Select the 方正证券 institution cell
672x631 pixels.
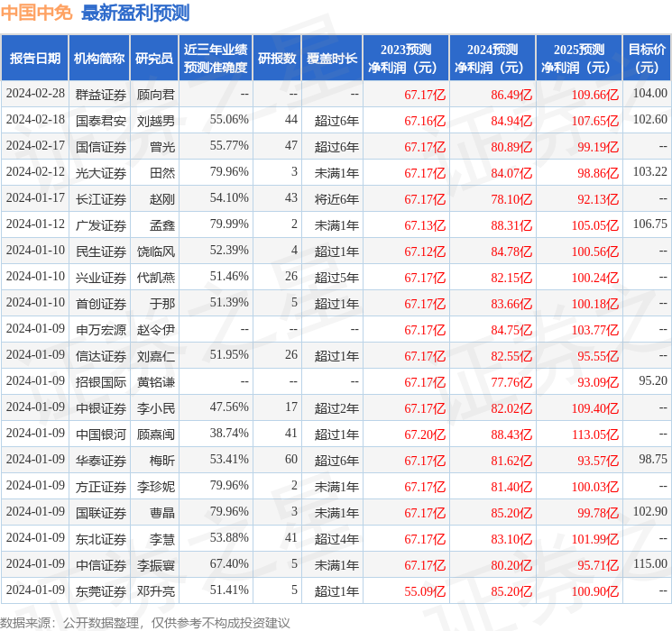pos(101,487)
